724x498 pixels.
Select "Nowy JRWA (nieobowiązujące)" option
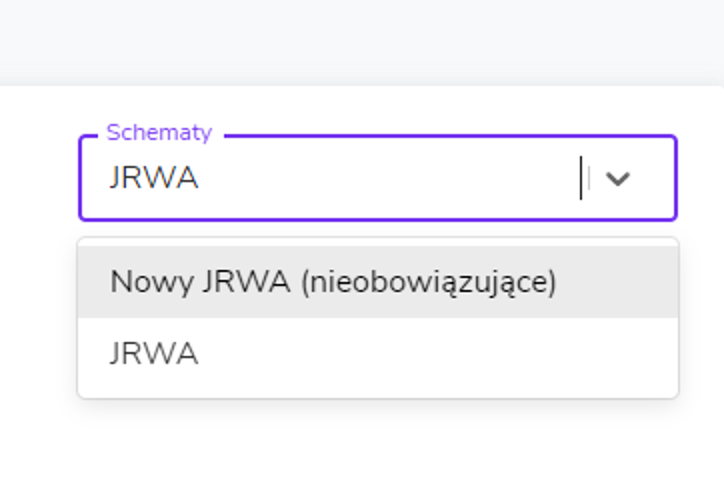pos(333,282)
